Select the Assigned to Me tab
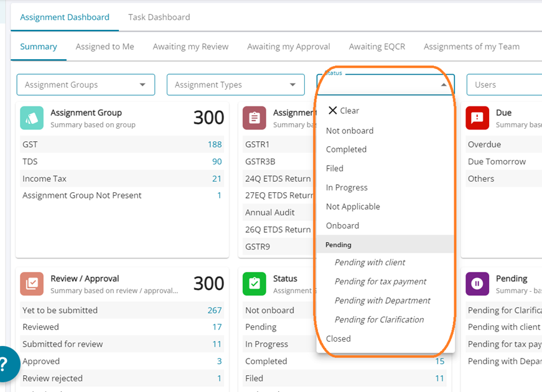 [105, 47]
